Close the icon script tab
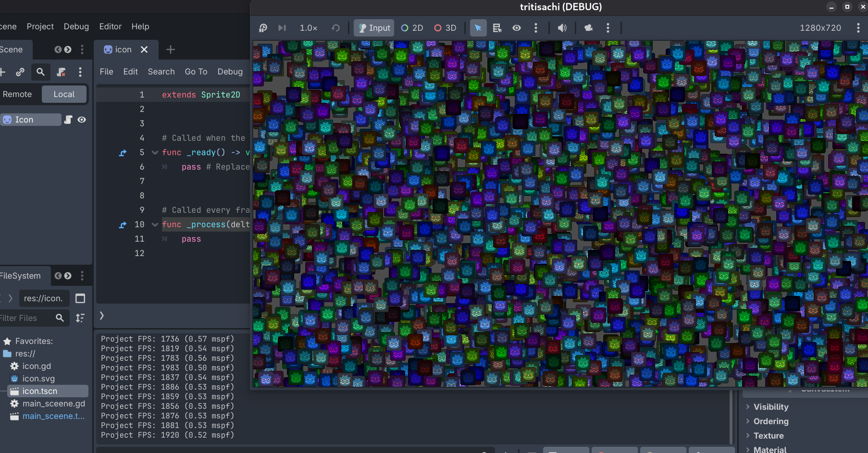This screenshot has height=453, width=868. (144, 49)
